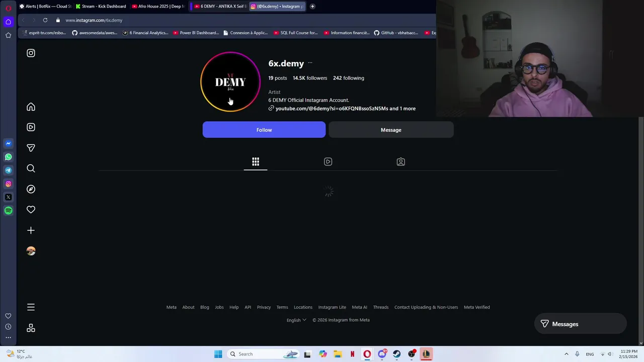
Task: Open SQL Full Course bookmark
Action: [296, 33]
